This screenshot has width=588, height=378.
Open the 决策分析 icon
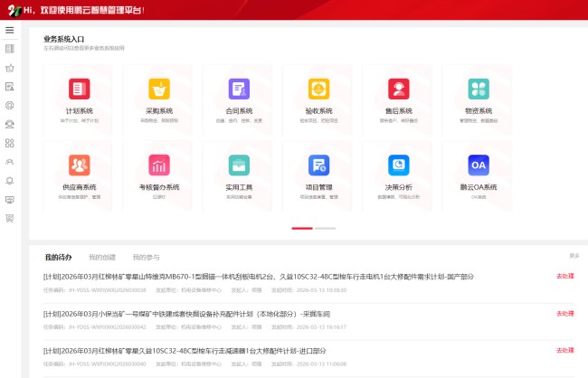[399, 165]
